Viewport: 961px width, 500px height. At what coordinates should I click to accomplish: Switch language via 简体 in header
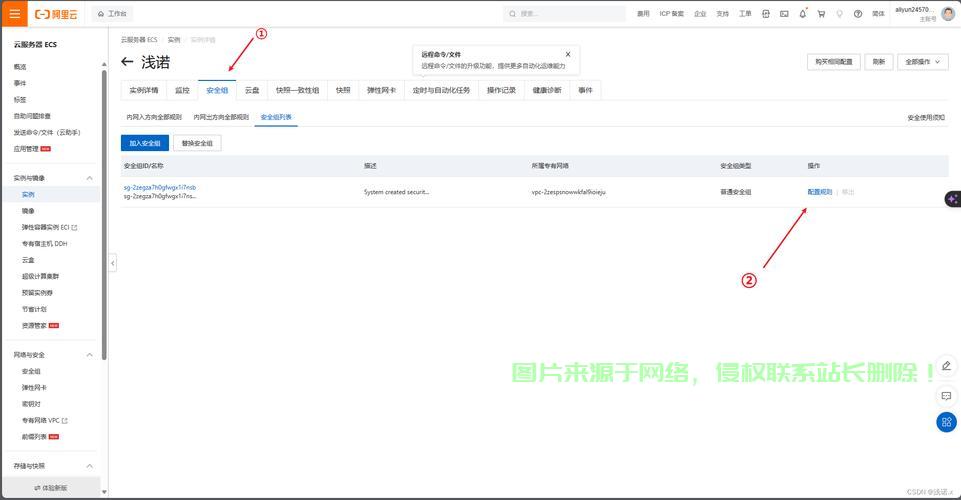click(878, 13)
